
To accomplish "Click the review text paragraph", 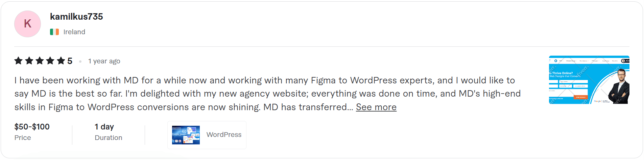I will (264, 94).
